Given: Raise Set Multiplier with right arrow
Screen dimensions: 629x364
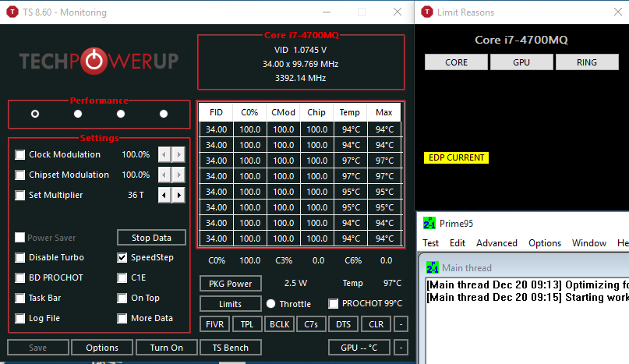Looking at the screenshot, I should 178,195.
